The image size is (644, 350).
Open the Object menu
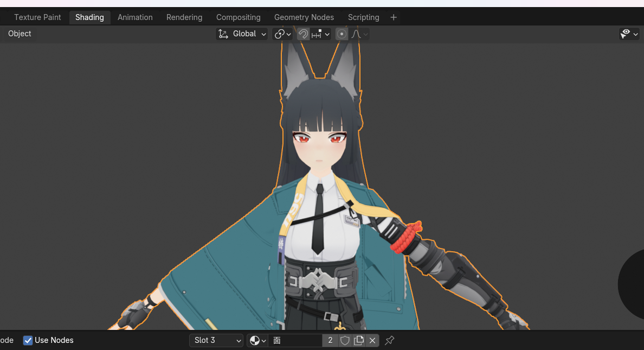pos(20,34)
